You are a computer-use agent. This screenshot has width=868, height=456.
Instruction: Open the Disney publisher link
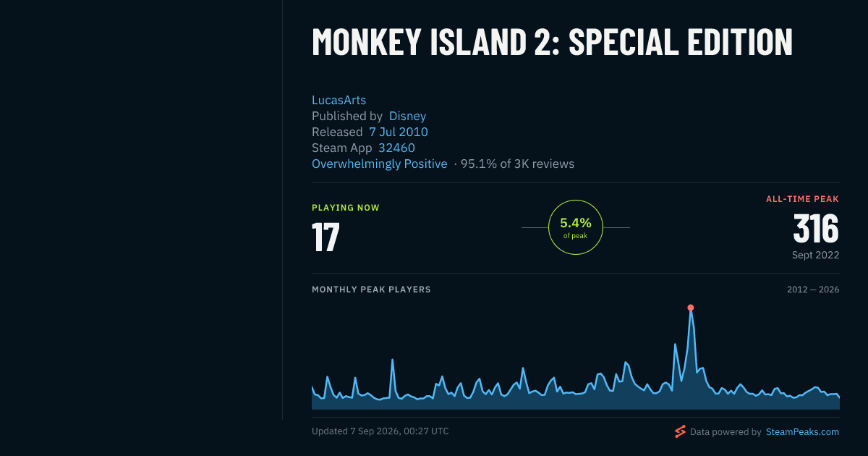click(x=408, y=116)
